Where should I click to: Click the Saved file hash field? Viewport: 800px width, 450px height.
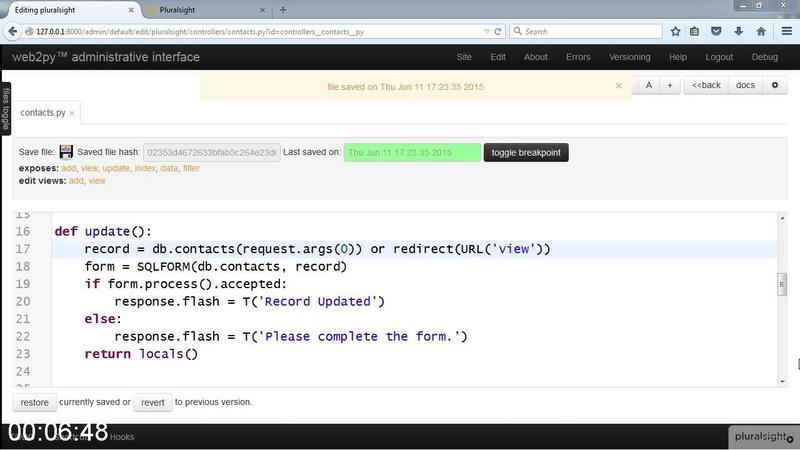[x=212, y=153]
